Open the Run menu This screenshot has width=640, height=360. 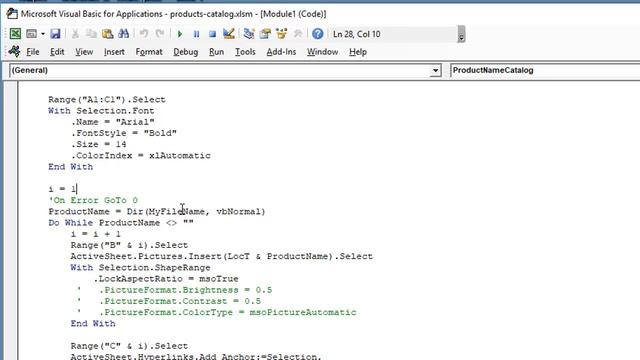(216, 52)
